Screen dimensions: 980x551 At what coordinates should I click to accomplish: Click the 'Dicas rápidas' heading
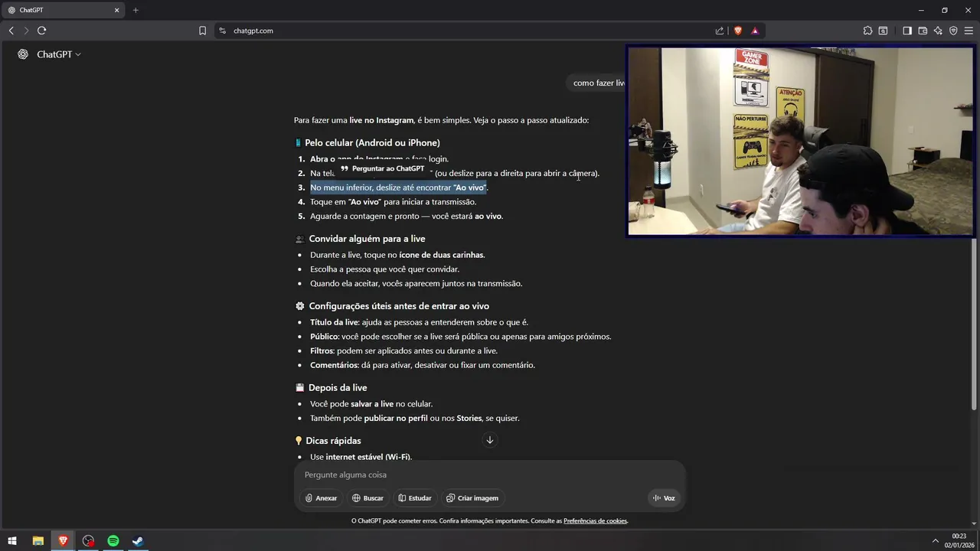(333, 441)
